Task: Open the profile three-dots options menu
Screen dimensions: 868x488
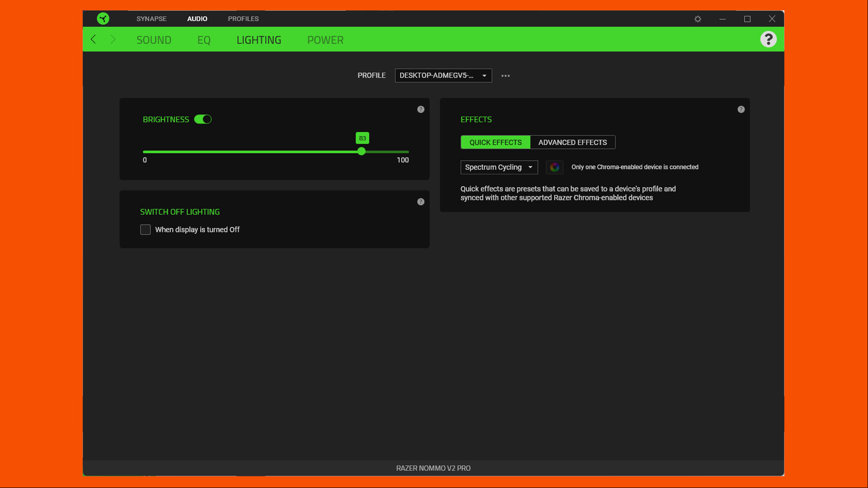Action: pyautogui.click(x=506, y=76)
